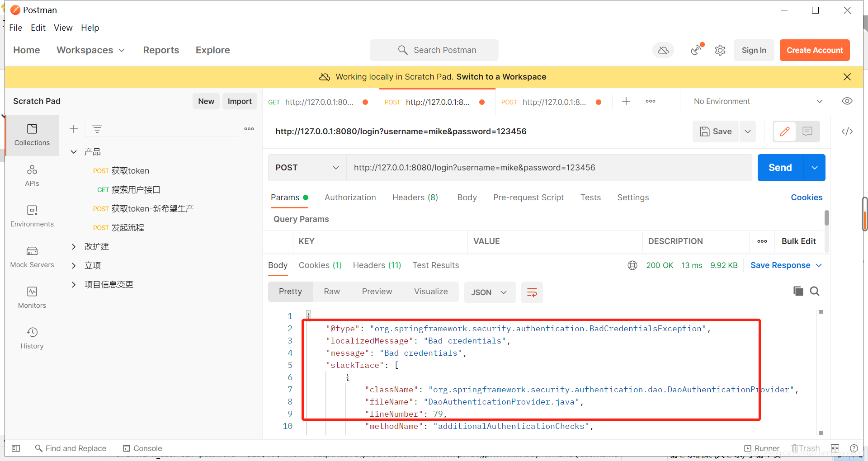The height and width of the screenshot is (461, 868).
Task: Click Bulk Edit
Action: click(x=798, y=241)
